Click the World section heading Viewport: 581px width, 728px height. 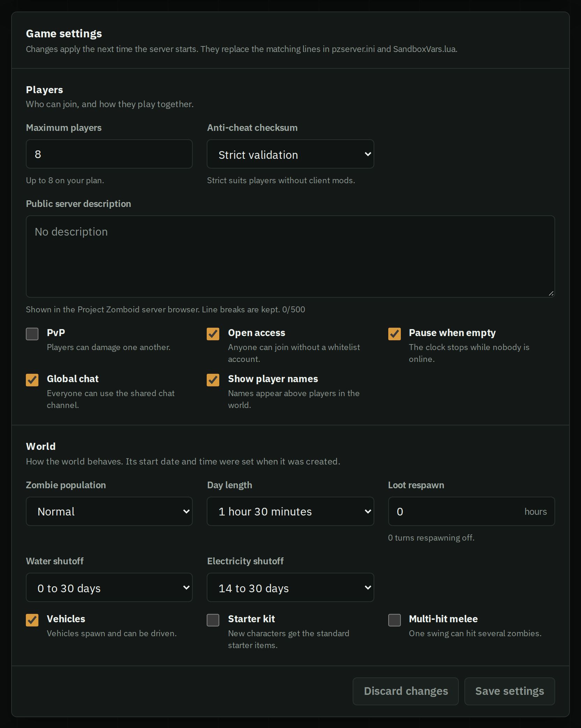pos(41,446)
